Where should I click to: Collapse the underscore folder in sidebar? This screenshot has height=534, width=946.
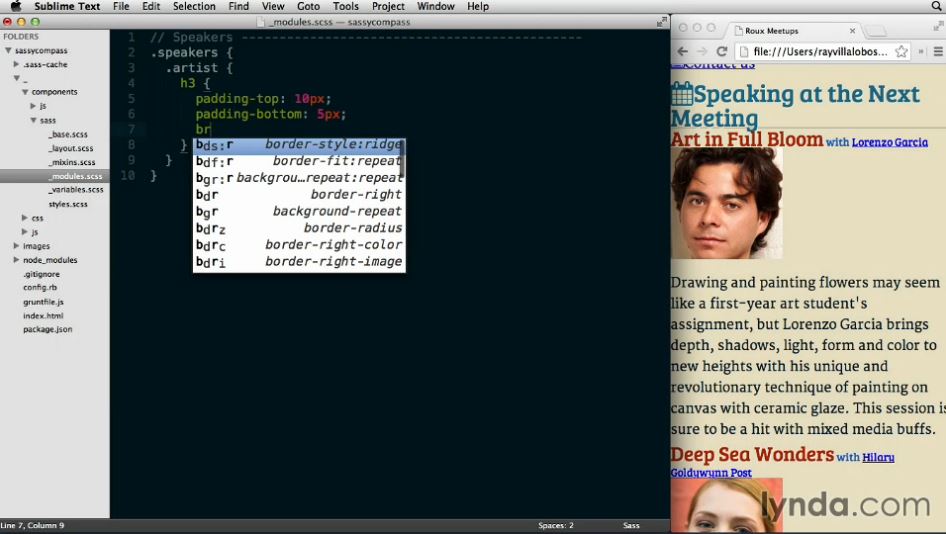coord(16,78)
